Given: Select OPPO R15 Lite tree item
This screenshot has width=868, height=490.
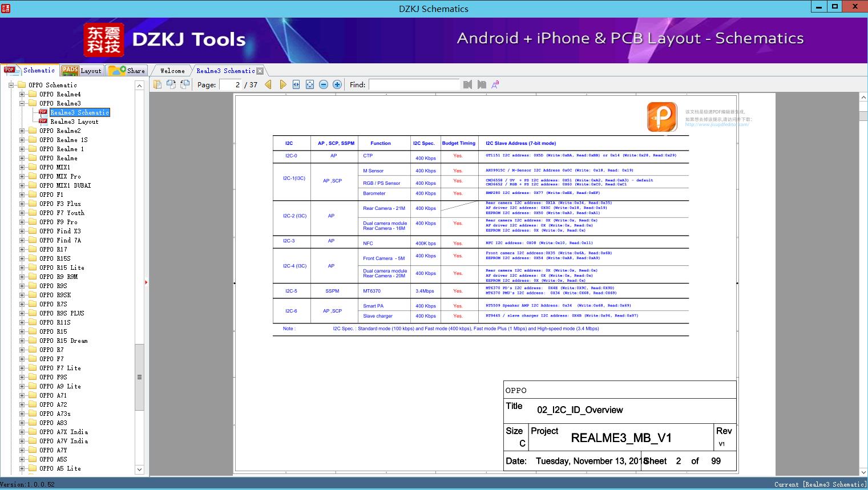Looking at the screenshot, I should 62,268.
